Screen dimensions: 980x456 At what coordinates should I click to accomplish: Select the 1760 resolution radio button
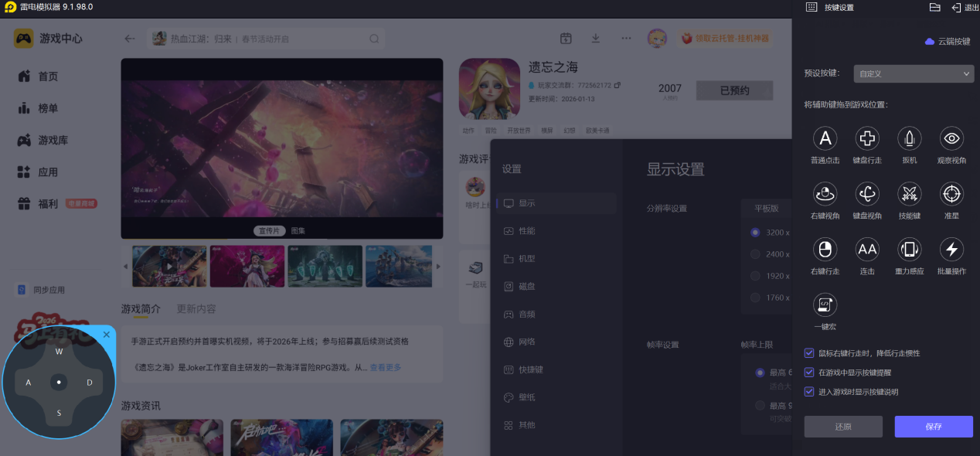pyautogui.click(x=755, y=298)
